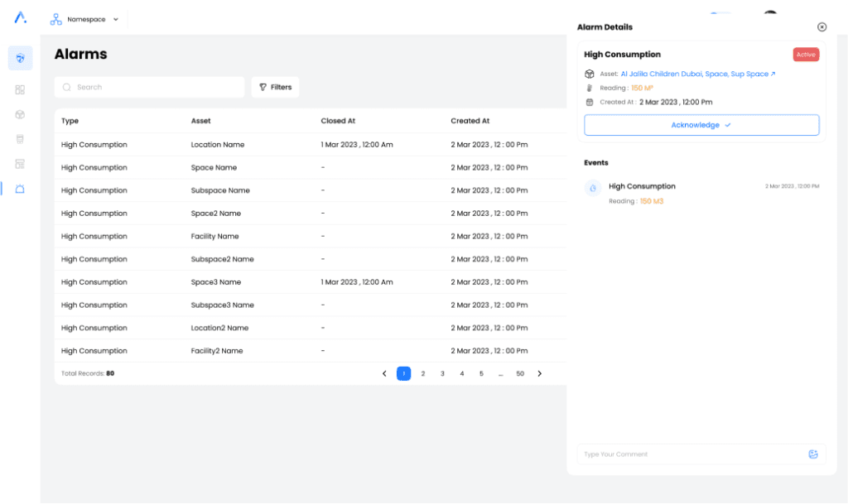Click the app logo at top left

20,17
